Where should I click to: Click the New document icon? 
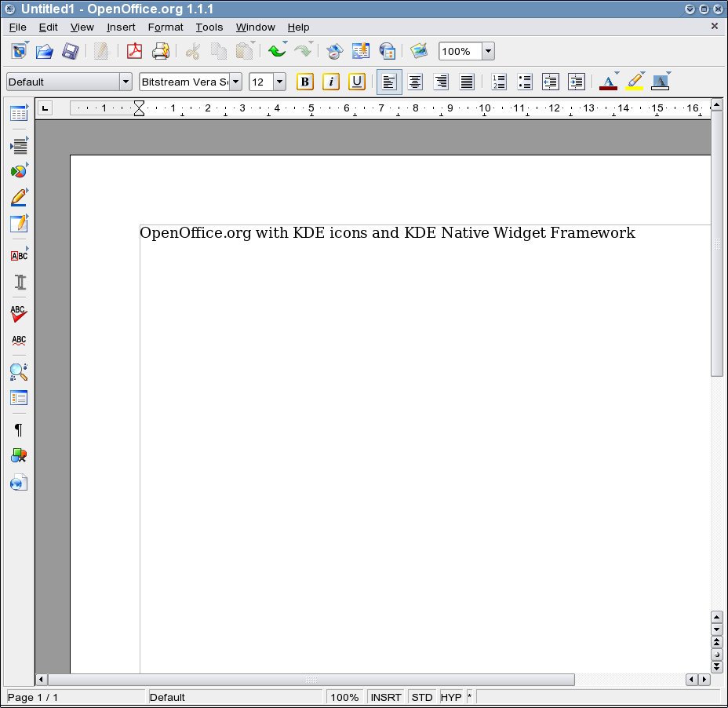point(19,51)
